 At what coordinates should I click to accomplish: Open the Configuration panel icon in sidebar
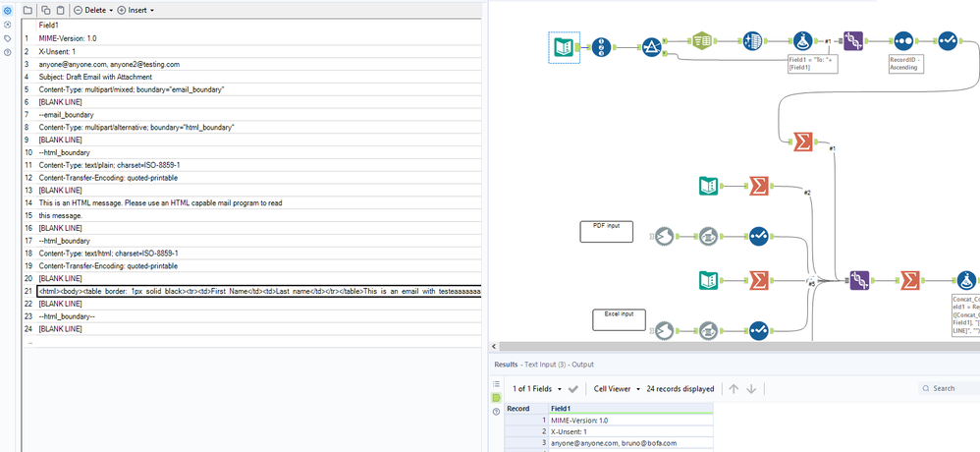coord(8,11)
